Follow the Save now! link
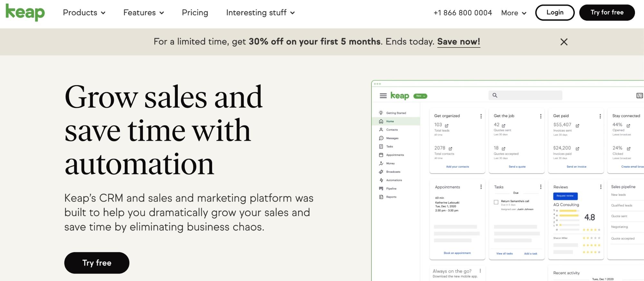Viewport: 644px width, 281px height. [458, 42]
